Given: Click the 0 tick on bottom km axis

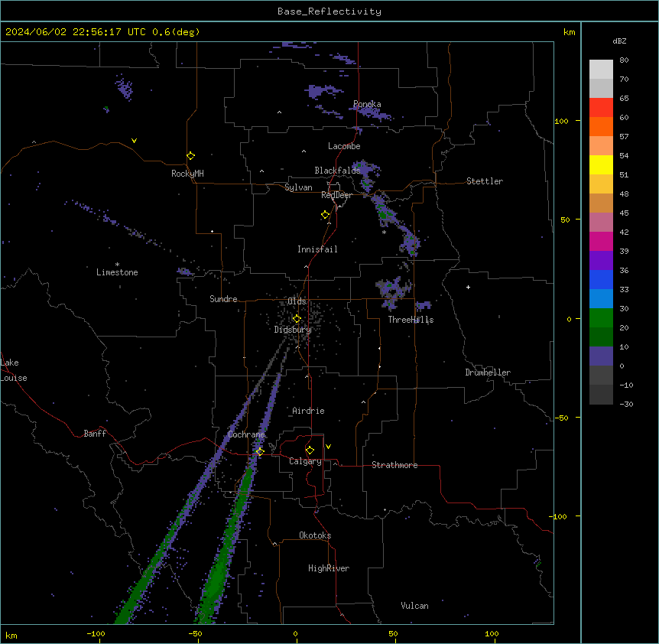Looking at the screenshot, I should pyautogui.click(x=295, y=633).
